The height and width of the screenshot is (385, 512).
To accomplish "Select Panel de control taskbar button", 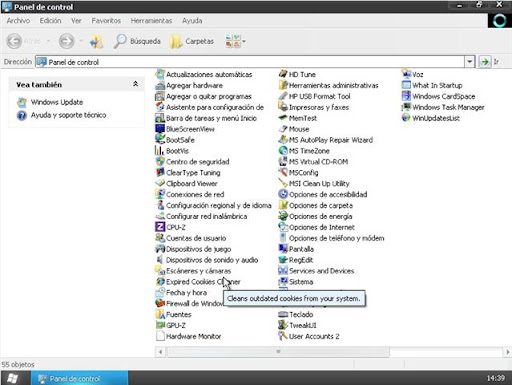I will tap(80, 378).
